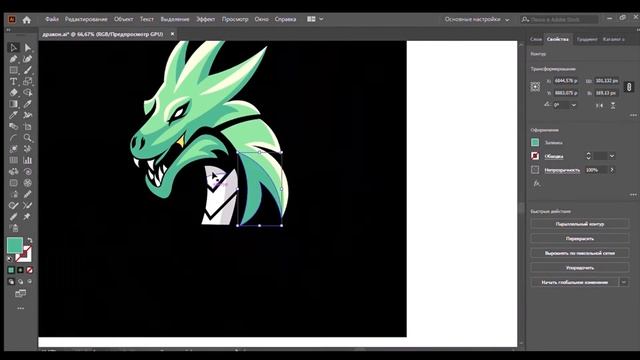Set paint type to None
The height and width of the screenshot is (360, 640).
pyautogui.click(x=29, y=270)
